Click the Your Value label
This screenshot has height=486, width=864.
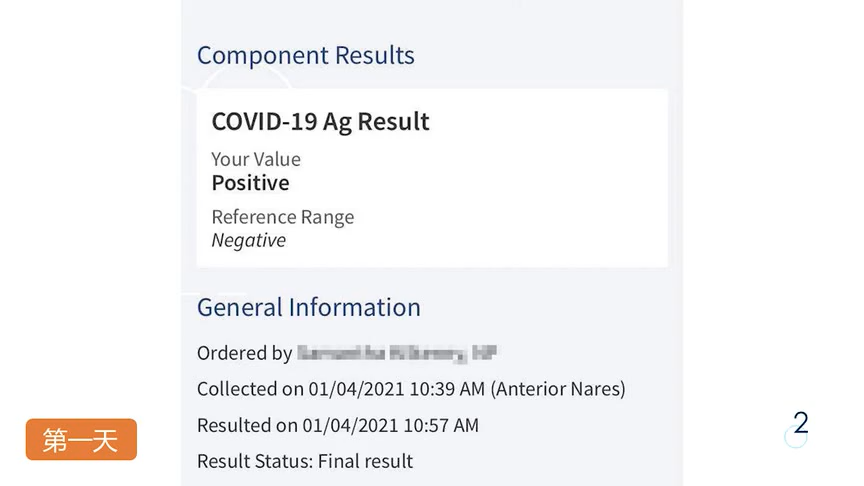(255, 159)
